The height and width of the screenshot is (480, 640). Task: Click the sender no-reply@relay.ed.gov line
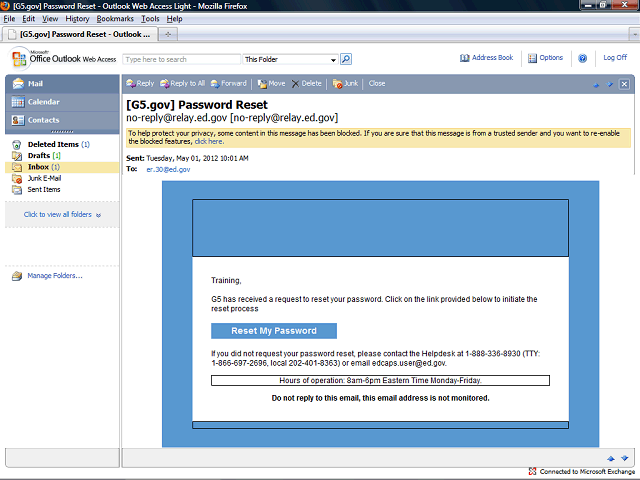232,118
